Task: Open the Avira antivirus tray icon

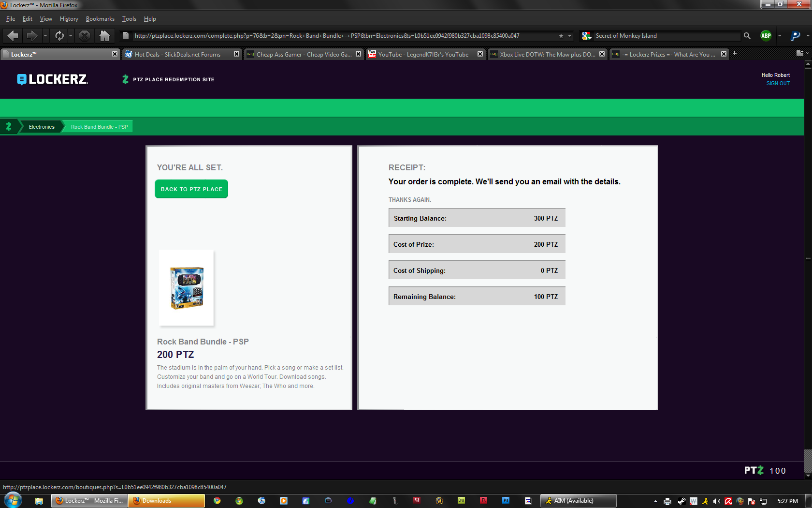Action: point(728,501)
